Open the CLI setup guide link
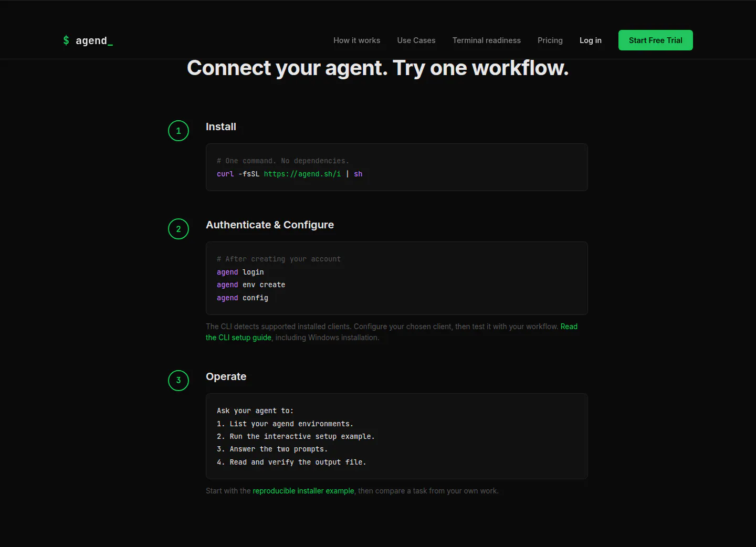The image size is (756, 547). pos(392,332)
